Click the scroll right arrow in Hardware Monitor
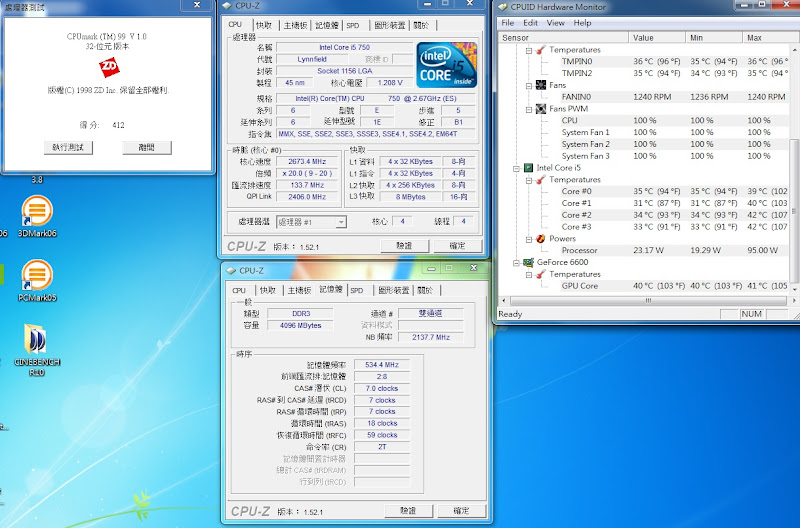800x528 pixels. (794, 301)
